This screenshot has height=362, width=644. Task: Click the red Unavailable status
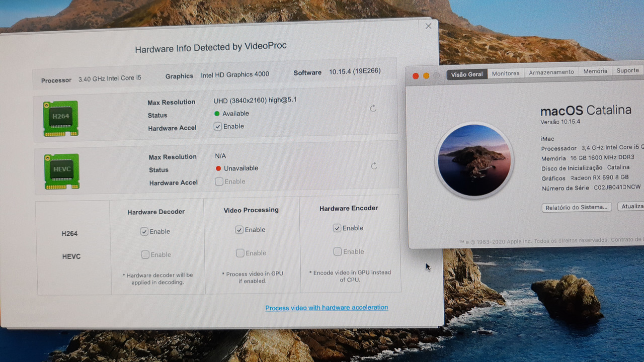click(x=237, y=168)
